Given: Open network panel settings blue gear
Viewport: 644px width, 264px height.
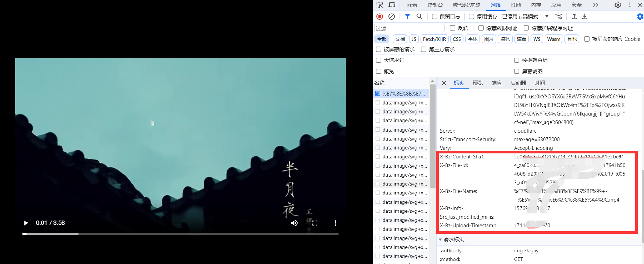Looking at the screenshot, I should tap(640, 16).
